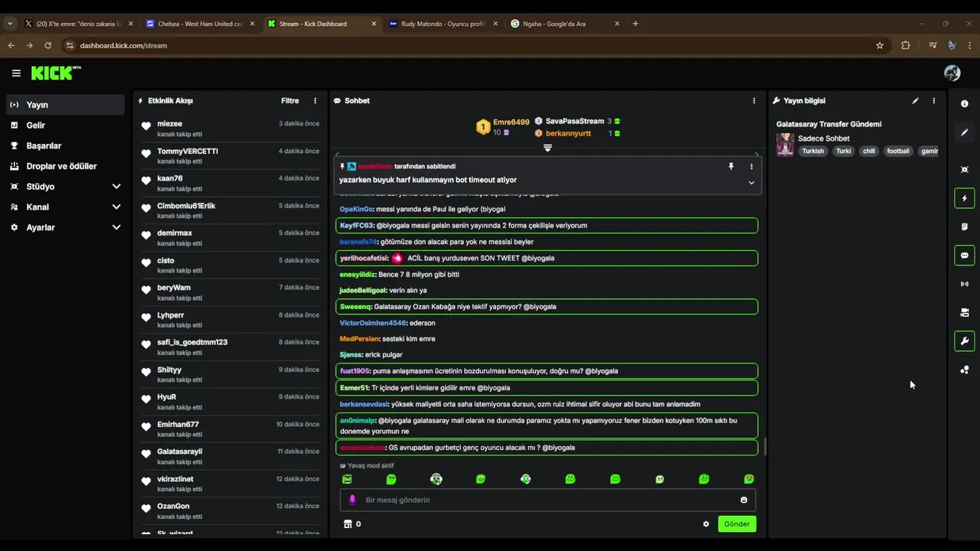980x551 pixels.
Task: Expand the Kanal sidebar section
Action: [116, 207]
